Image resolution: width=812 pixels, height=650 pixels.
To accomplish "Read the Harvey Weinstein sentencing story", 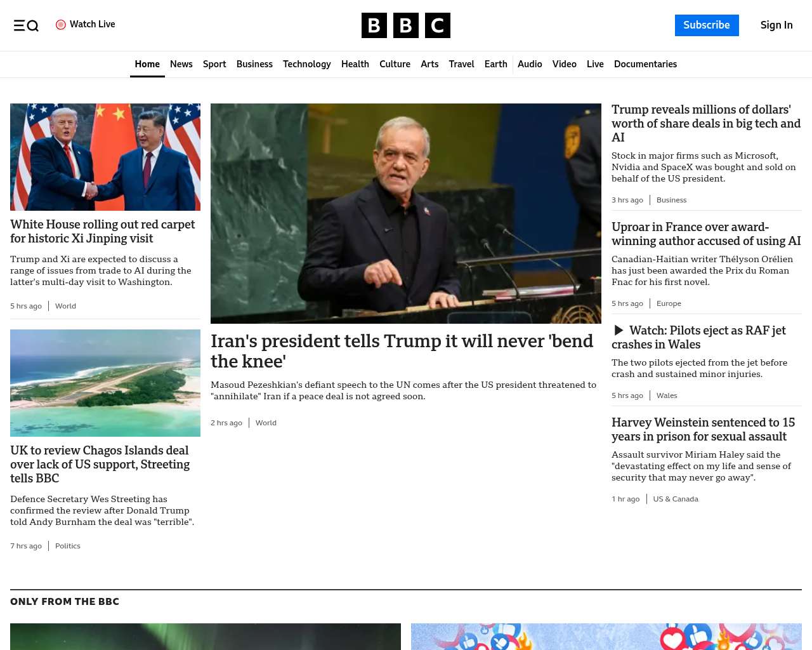I will [x=703, y=429].
